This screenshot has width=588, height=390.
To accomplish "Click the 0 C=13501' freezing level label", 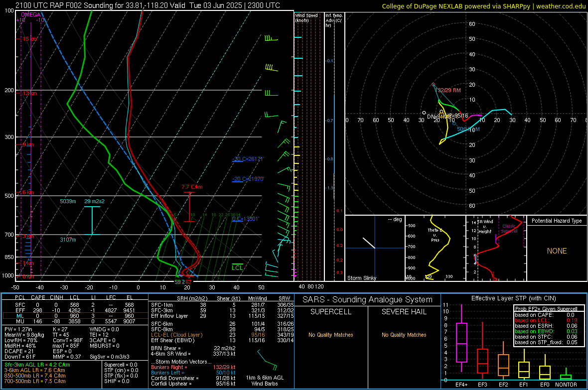I will 246,219.
